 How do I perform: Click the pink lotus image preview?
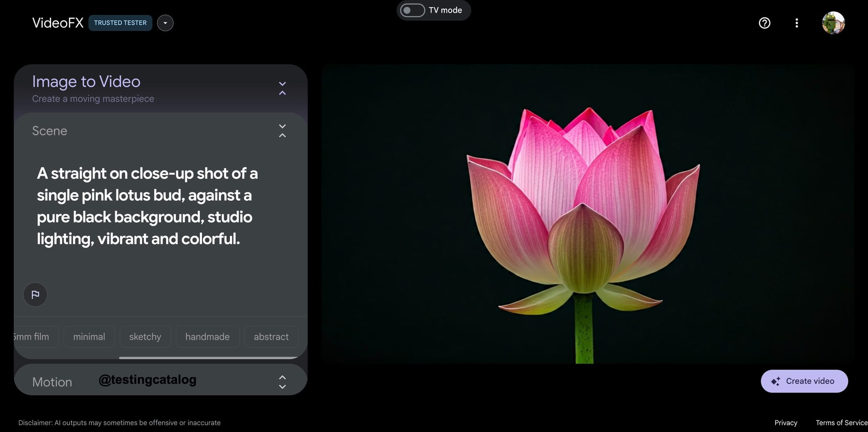pyautogui.click(x=588, y=214)
